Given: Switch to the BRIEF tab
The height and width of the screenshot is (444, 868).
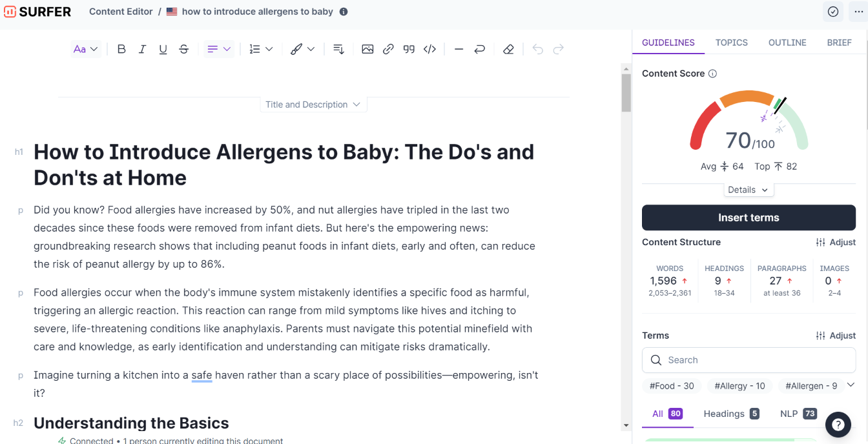Looking at the screenshot, I should pyautogui.click(x=839, y=43).
